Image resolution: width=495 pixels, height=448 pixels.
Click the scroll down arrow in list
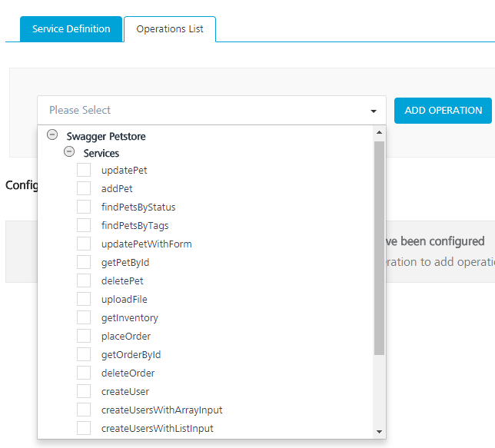coord(379,432)
